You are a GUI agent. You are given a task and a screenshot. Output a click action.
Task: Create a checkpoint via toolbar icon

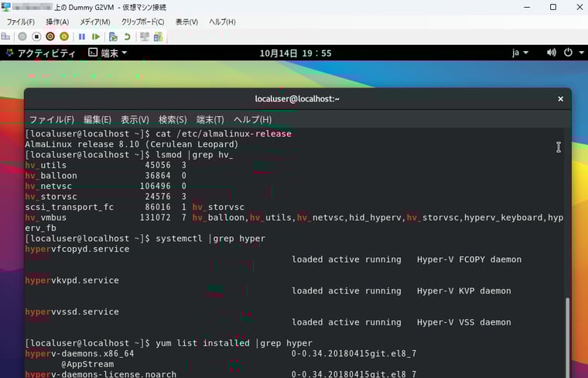click(x=113, y=36)
